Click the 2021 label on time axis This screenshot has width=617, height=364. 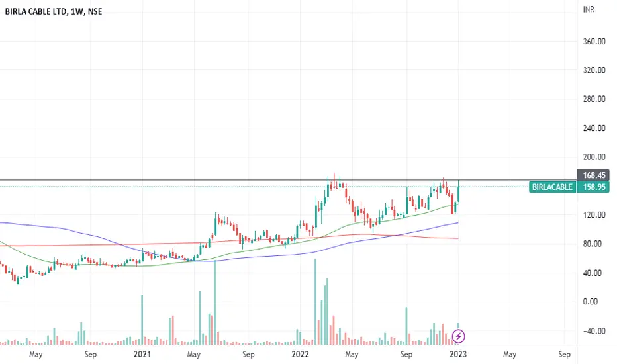(142, 354)
